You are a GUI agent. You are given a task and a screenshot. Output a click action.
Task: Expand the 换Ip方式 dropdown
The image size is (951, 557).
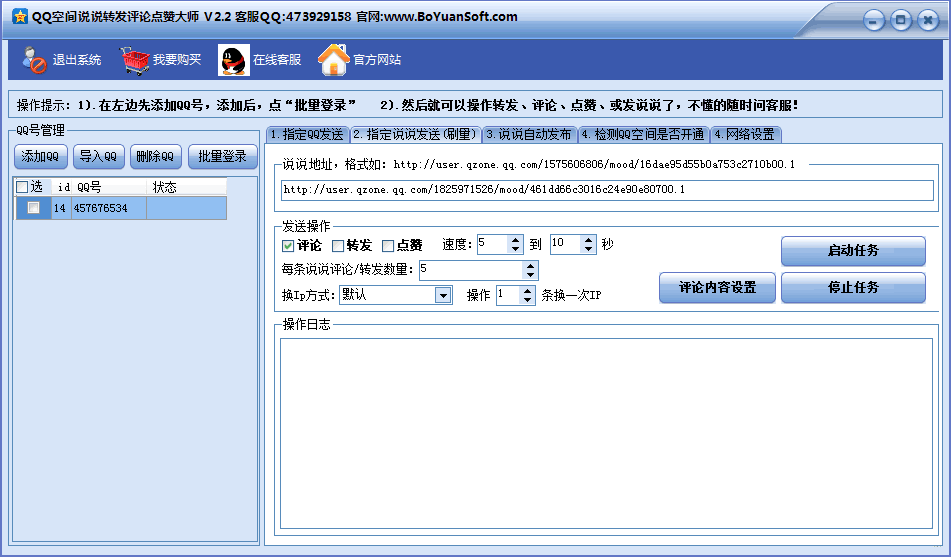click(x=442, y=295)
